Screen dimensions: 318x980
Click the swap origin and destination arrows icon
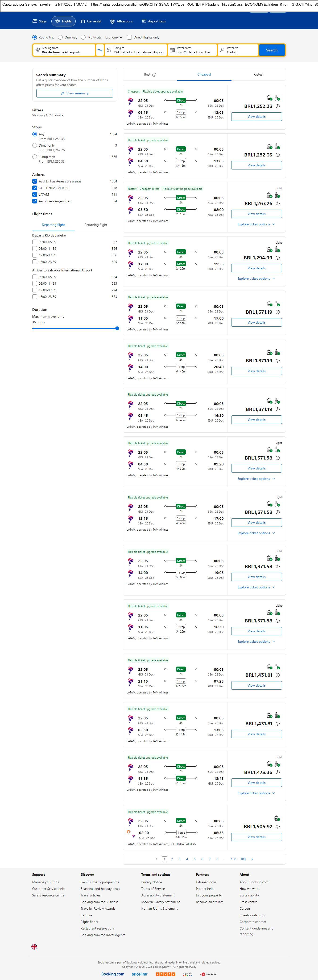100,50
